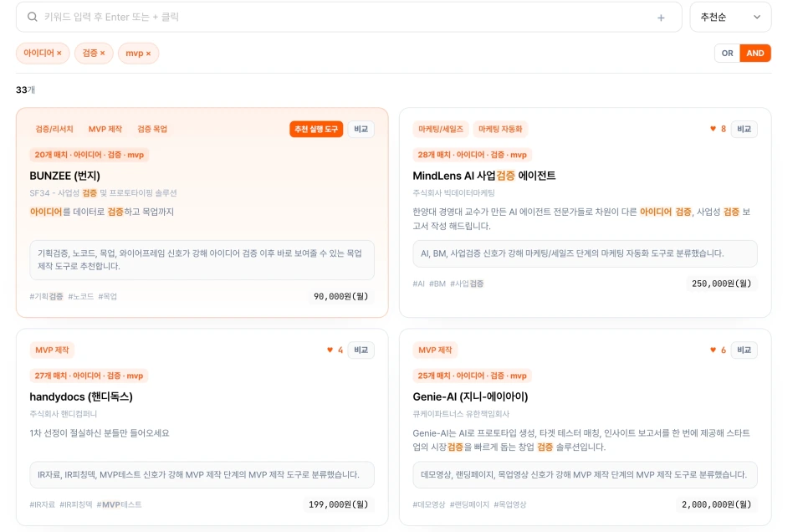Select 검증 목업 tag on BUNZEE card
The width and height of the screenshot is (808, 532).
coord(152,129)
